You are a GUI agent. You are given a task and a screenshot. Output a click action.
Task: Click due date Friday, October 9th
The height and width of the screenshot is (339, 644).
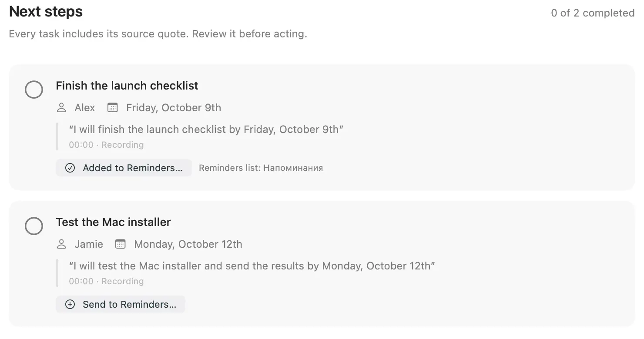174,108
